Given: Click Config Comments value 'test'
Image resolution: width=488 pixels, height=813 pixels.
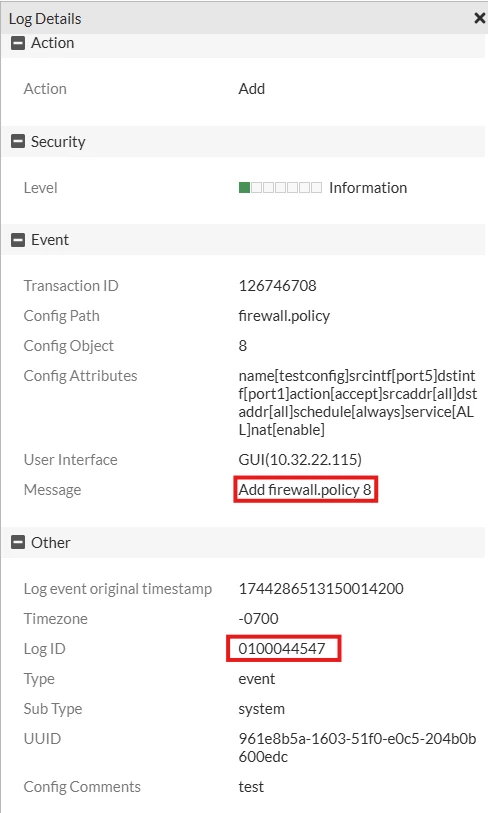Looking at the screenshot, I should [251, 787].
